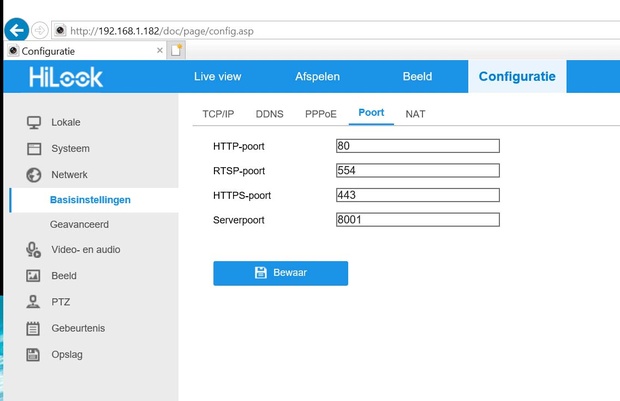Click the Opslag floppy disk icon
The width and height of the screenshot is (620, 401).
(33, 355)
